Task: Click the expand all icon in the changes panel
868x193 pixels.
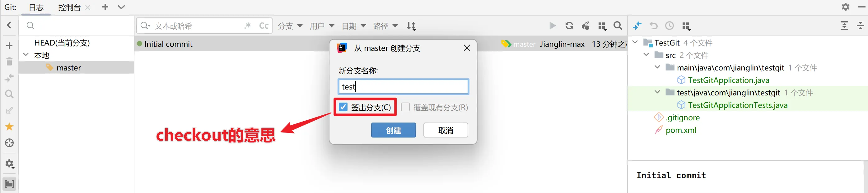Action: point(844,26)
